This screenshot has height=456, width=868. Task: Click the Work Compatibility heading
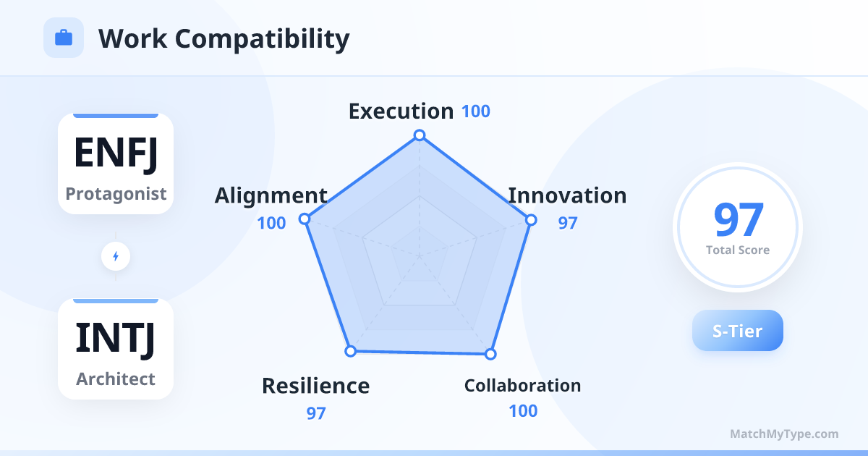224,38
